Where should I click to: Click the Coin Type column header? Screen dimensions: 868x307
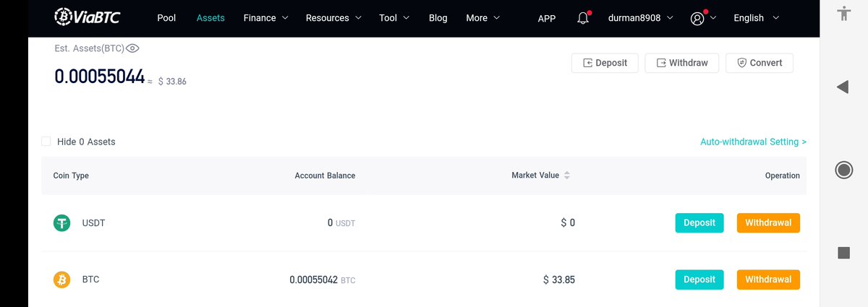coord(71,176)
